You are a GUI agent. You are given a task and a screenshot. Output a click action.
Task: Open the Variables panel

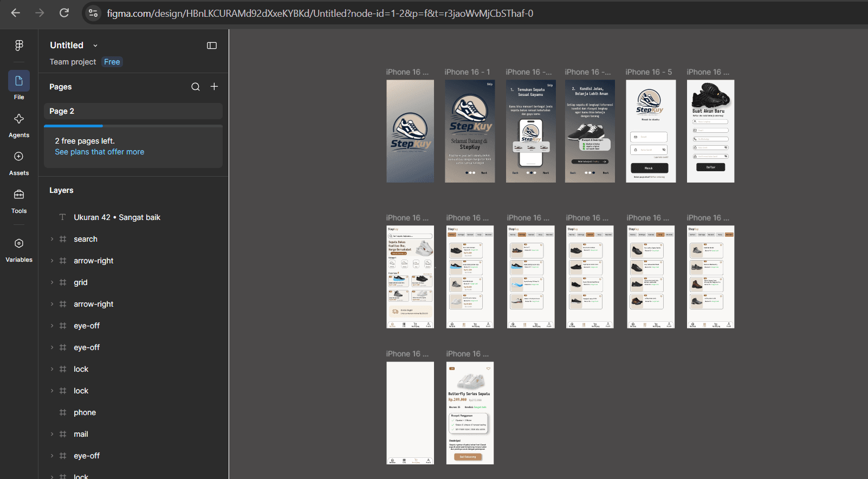pos(19,249)
